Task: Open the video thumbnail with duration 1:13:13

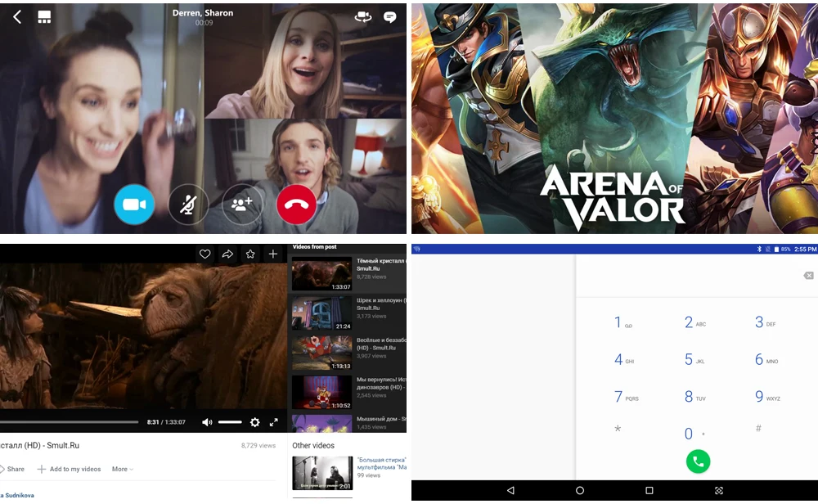Action: coord(321,353)
